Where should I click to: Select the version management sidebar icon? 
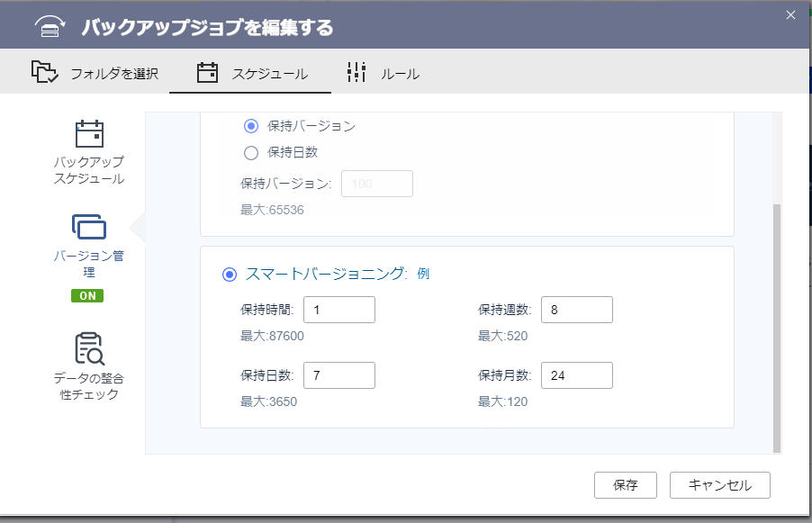click(89, 227)
